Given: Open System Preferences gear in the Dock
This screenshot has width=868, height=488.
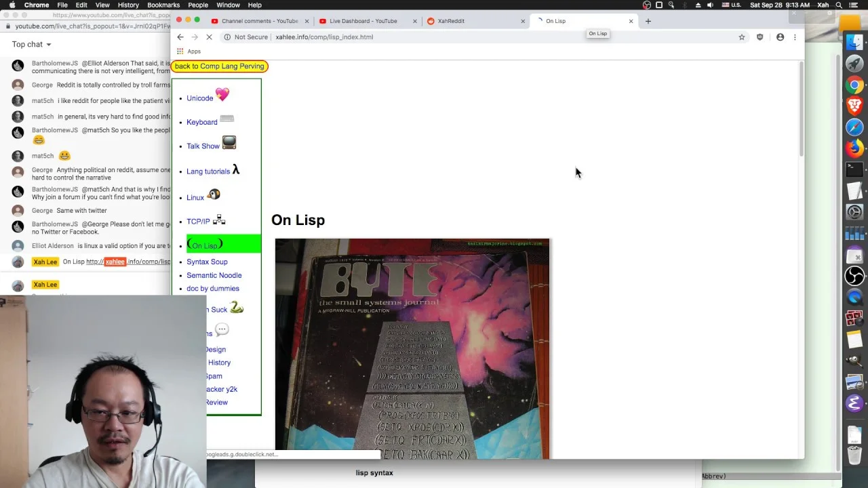Looking at the screenshot, I should click(x=854, y=212).
